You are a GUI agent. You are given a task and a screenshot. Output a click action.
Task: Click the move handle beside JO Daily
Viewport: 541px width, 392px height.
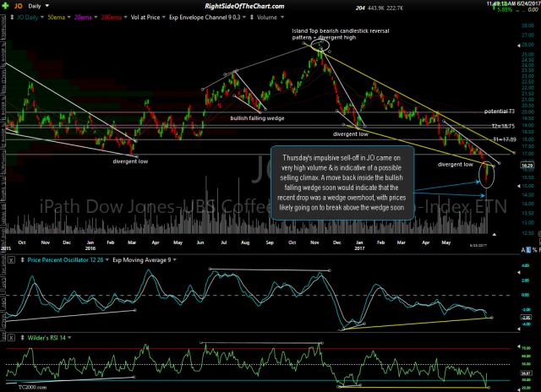[12, 17]
